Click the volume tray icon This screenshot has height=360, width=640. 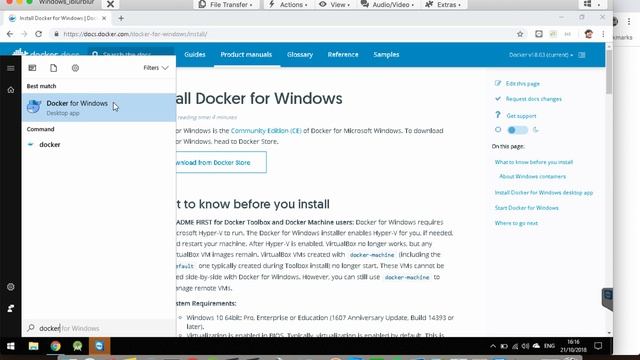[x=525, y=346]
